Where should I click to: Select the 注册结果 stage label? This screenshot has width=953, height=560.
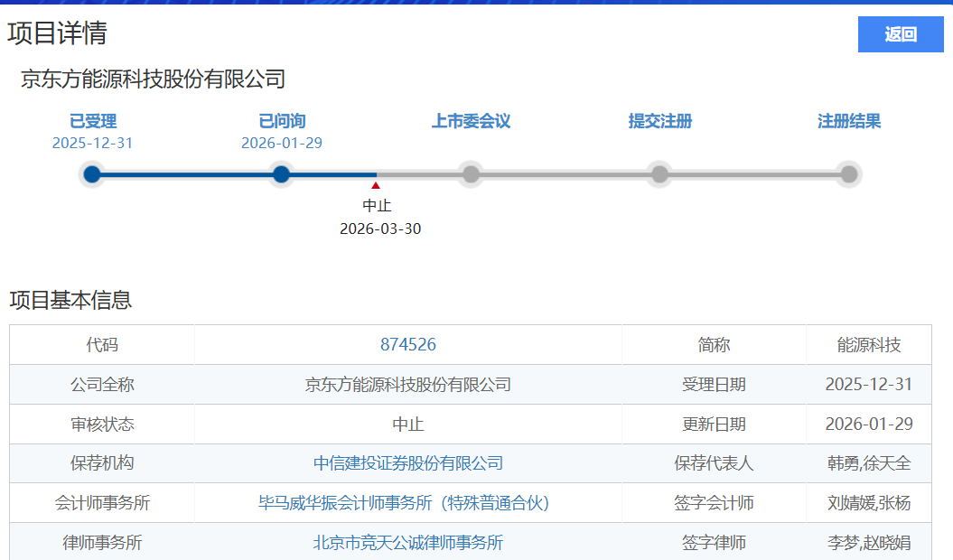849,121
